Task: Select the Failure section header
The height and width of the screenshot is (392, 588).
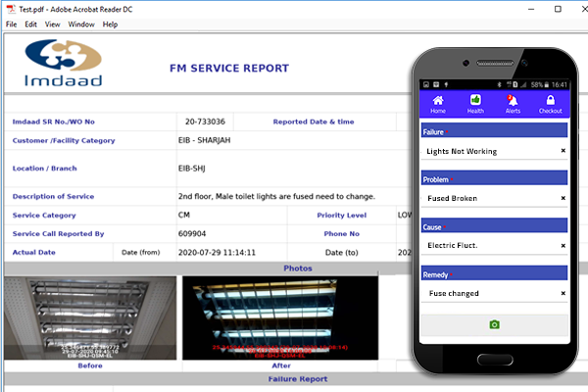Action: (x=494, y=130)
